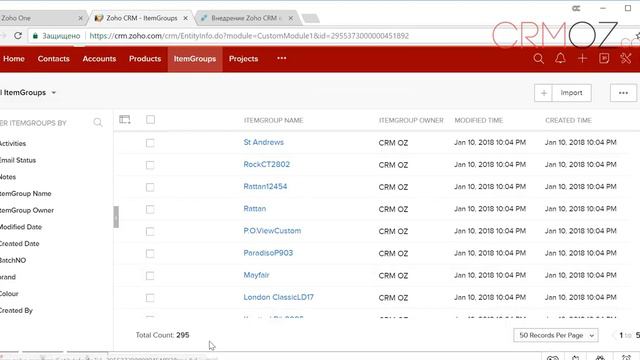Tick the ParadisoP903 row checkbox

(150, 253)
